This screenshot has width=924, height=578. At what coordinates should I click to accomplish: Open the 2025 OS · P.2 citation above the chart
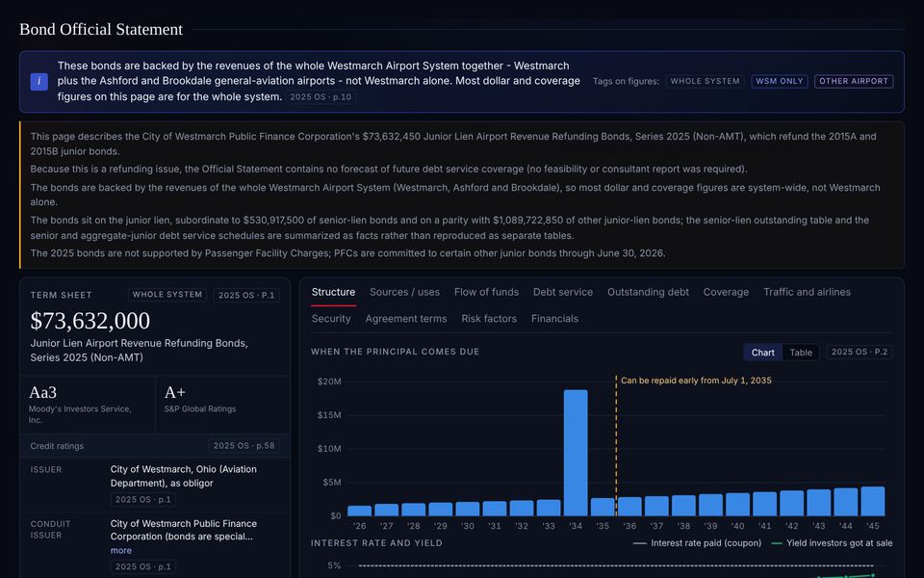(860, 353)
